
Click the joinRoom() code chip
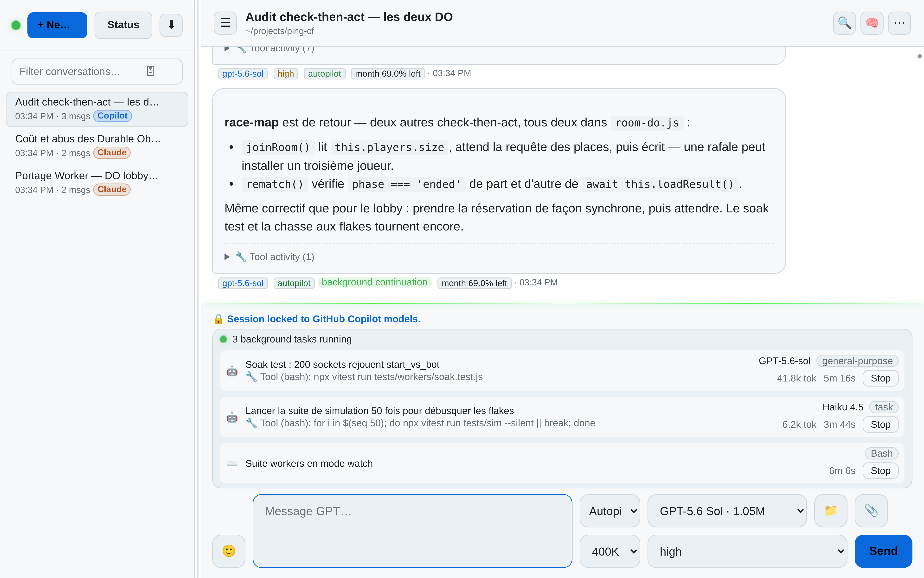pyautogui.click(x=278, y=147)
